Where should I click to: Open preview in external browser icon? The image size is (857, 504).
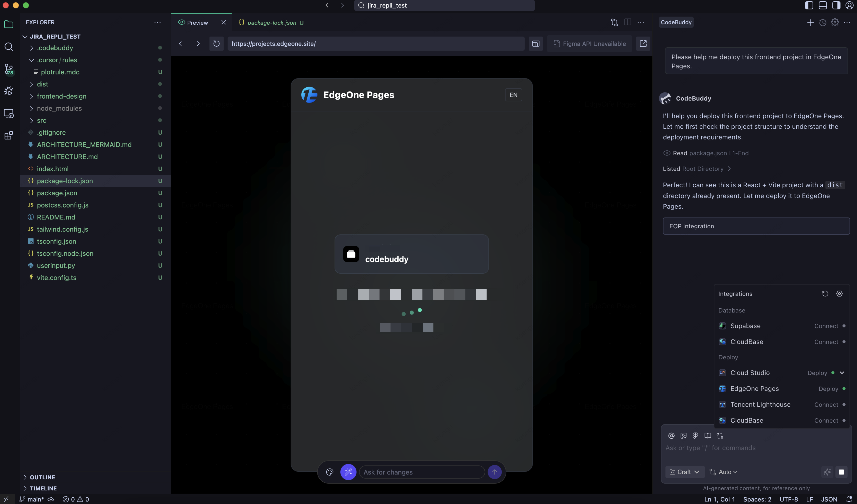pyautogui.click(x=643, y=43)
